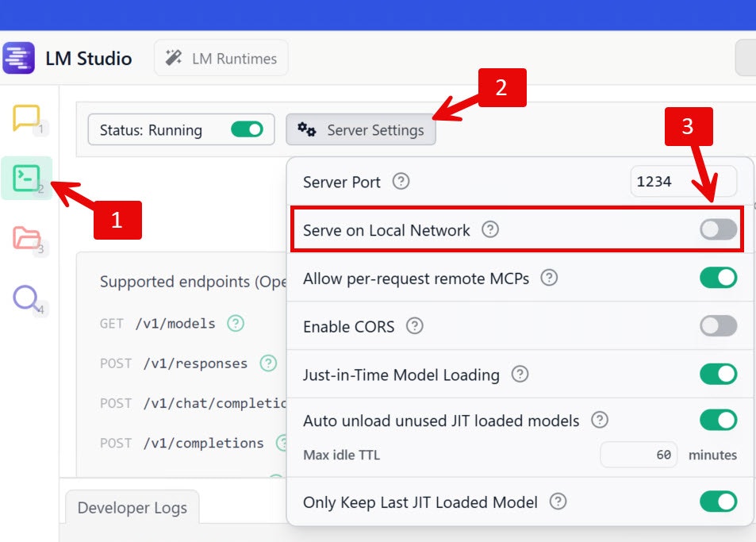Turn on the Enable CORS switch

coord(718,326)
